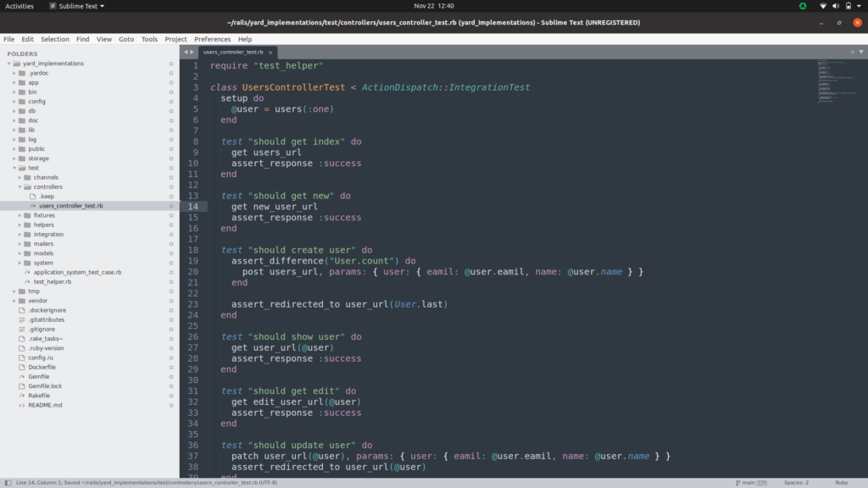868x488 pixels.
Task: Go to previous tab arrow
Action: click(x=186, y=52)
